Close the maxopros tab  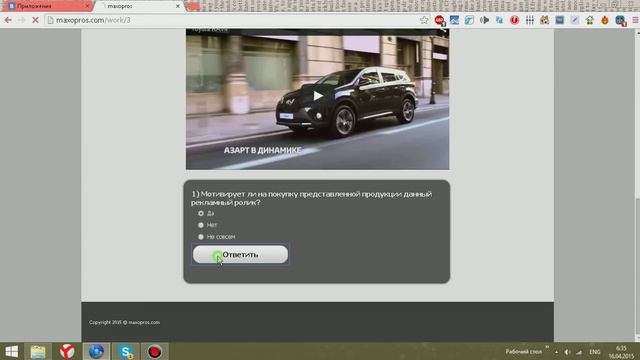coord(178,6)
